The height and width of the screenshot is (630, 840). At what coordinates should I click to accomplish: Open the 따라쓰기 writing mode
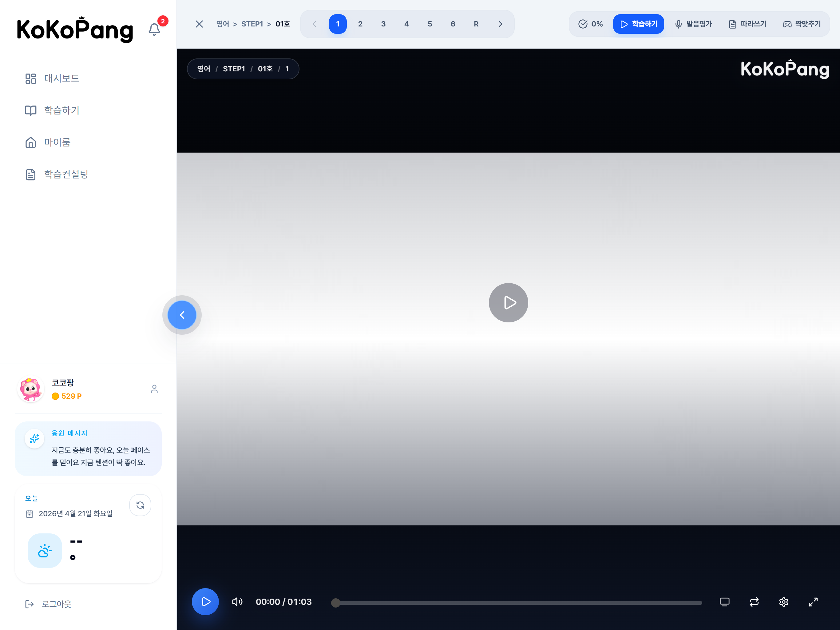click(747, 24)
